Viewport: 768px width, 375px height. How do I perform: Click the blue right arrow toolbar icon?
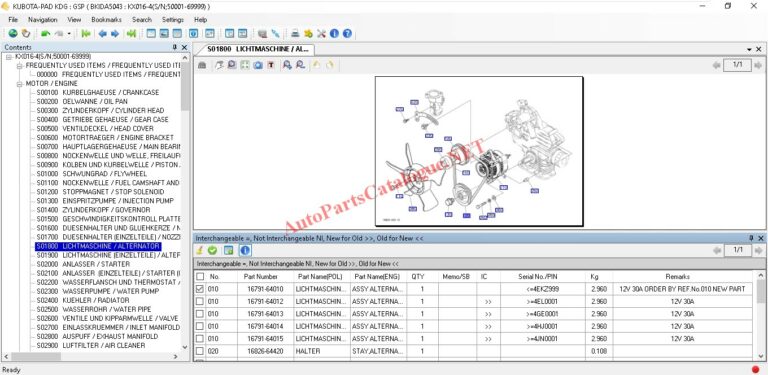(x=115, y=33)
